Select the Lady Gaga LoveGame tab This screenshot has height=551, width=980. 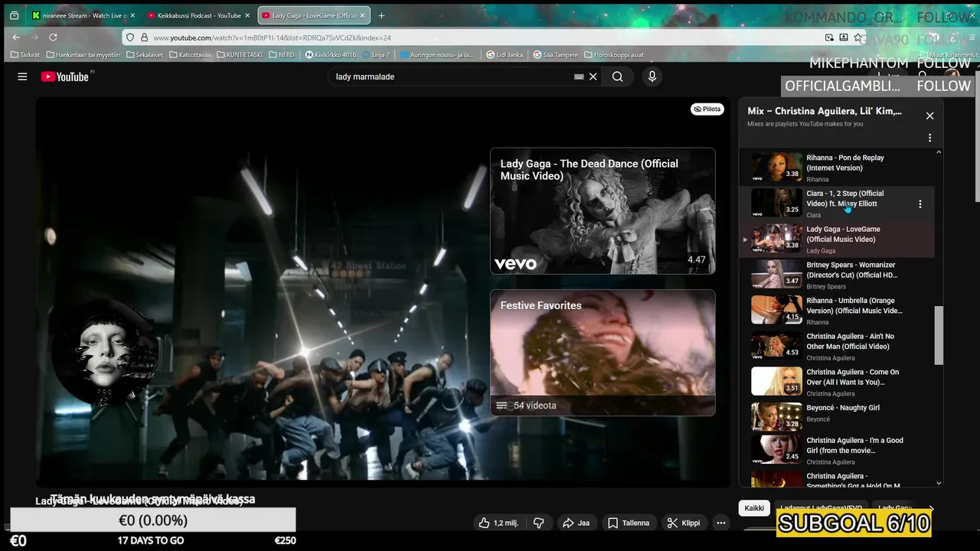click(314, 15)
